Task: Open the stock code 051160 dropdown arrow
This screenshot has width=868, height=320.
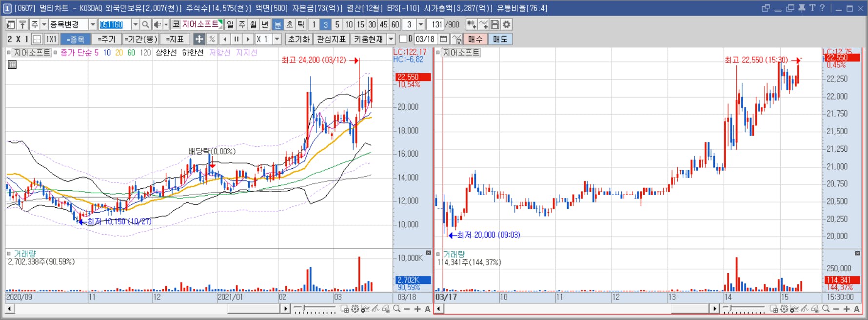Action: tap(136, 24)
